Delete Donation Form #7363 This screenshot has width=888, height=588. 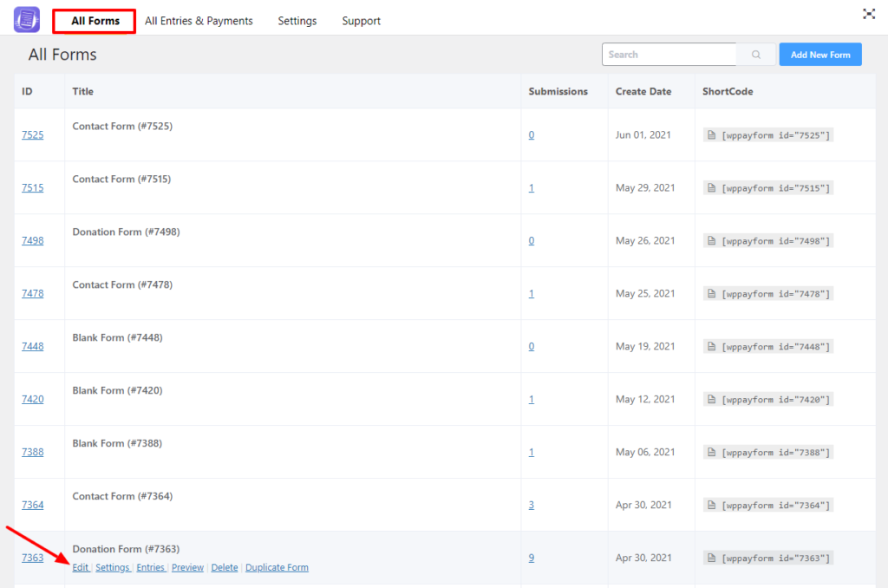[224, 568]
